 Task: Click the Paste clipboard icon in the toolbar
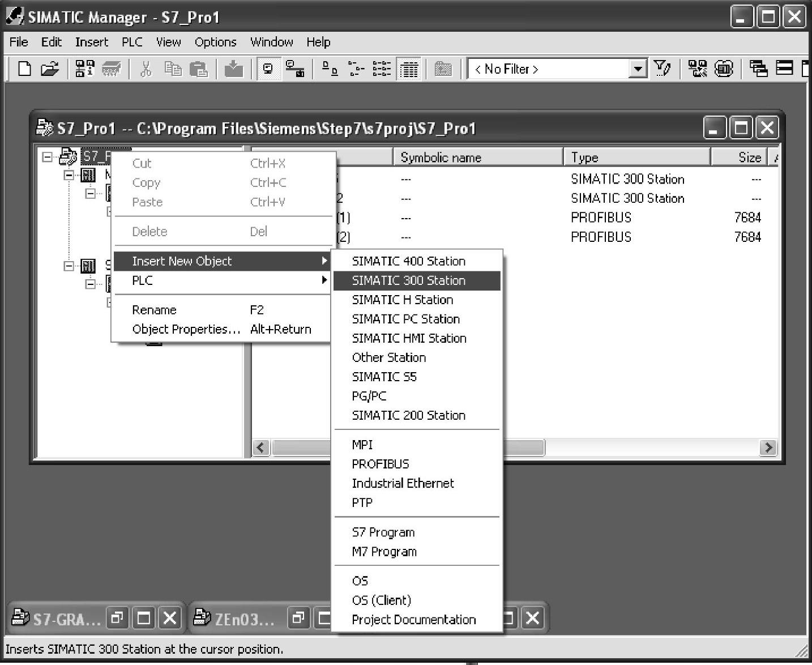(198, 69)
